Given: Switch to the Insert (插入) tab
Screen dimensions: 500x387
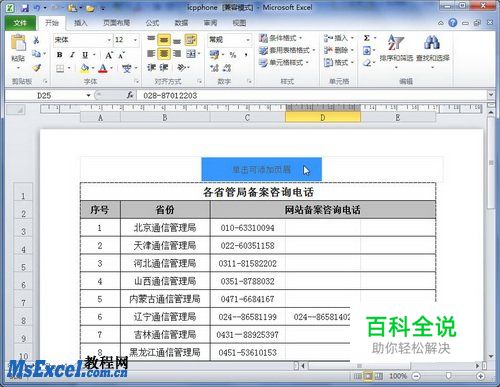Looking at the screenshot, I should pyautogui.click(x=81, y=23).
